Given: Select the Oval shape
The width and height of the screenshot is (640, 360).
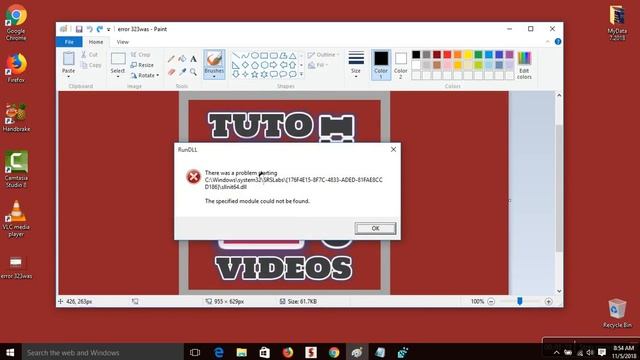Looking at the screenshot, I should [x=255, y=56].
